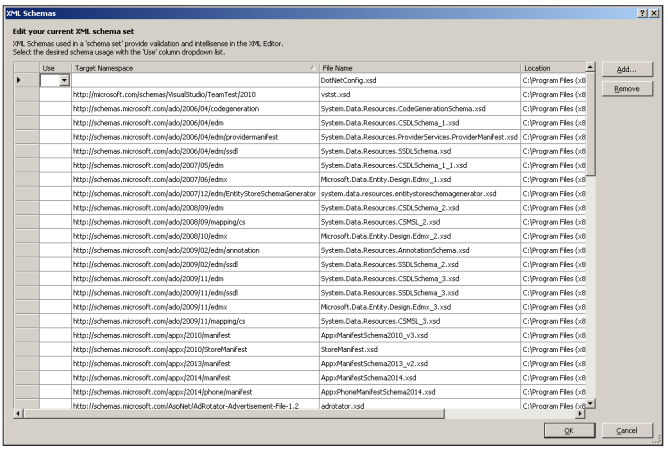Click vertical scrollbar down arrow
The width and height of the screenshot is (668, 451).
coord(590,403)
